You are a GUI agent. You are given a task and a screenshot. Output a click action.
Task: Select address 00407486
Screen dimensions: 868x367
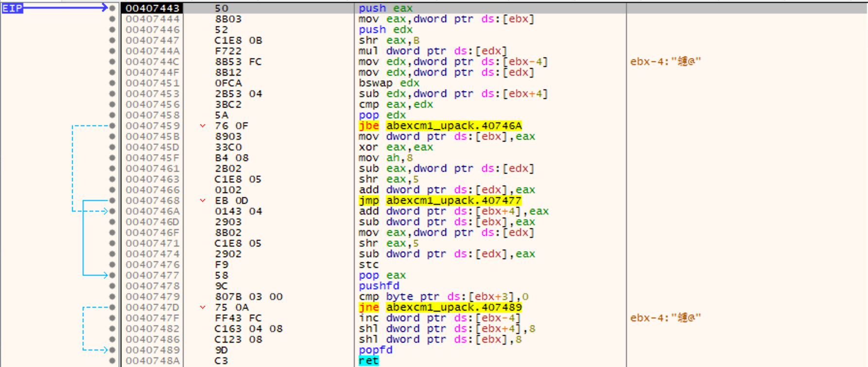[153, 339]
